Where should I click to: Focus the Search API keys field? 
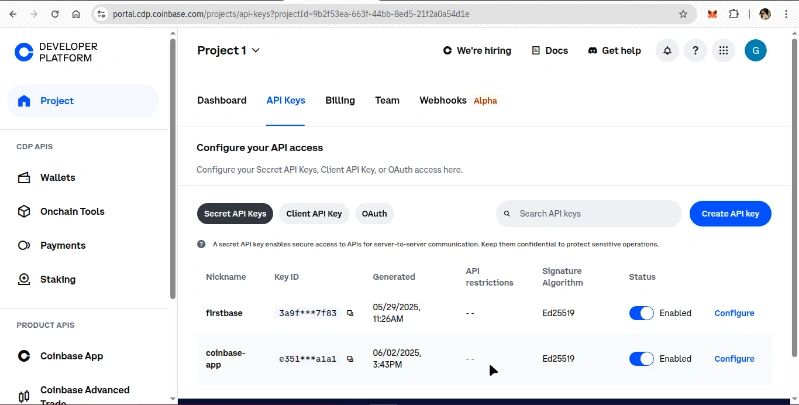click(x=589, y=213)
